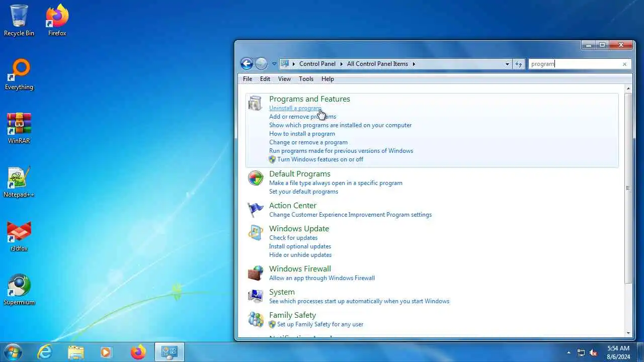The image size is (644, 362).
Task: Click the Show desktop button at taskbar end
Action: click(x=640, y=352)
